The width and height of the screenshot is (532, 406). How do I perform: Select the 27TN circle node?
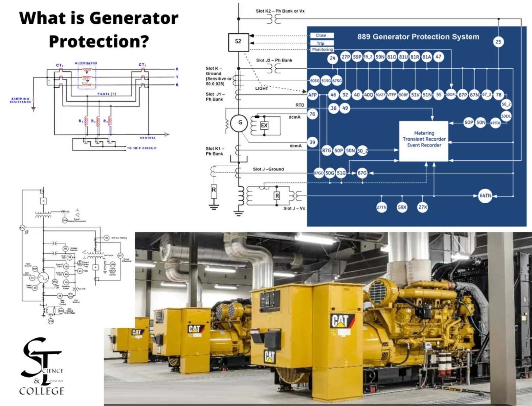pos(381,207)
